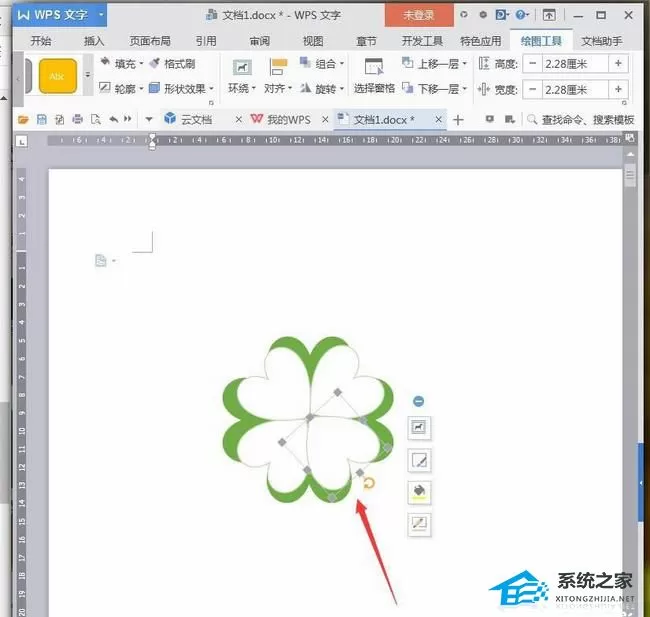
Task: Expand the Fill (填充) dropdown
Action: [141, 63]
